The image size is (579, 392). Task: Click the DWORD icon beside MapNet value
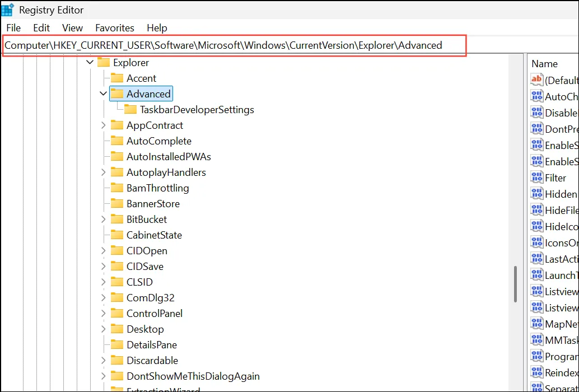click(536, 323)
